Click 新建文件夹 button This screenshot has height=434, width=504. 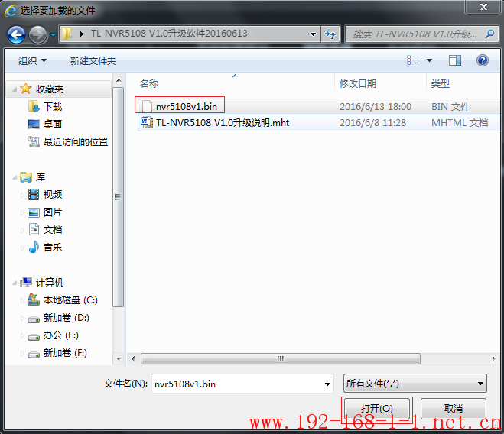[93, 60]
